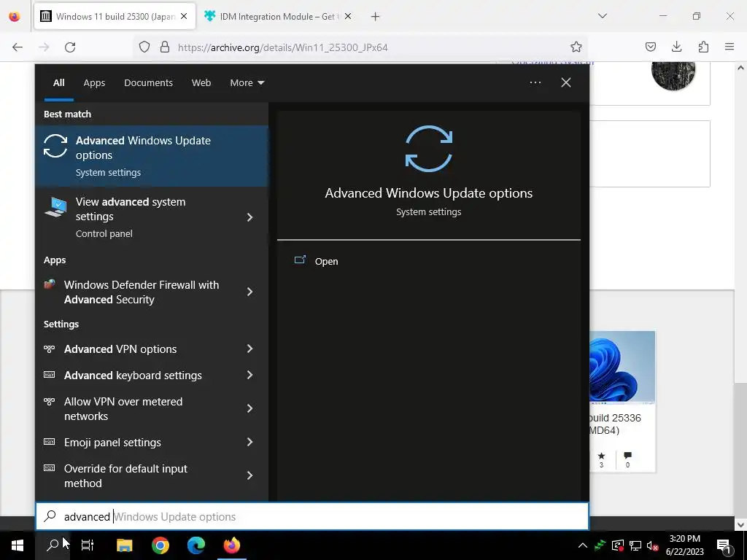The width and height of the screenshot is (747, 560).
Task: Reload the current Firefox page
Action: [x=70, y=47]
